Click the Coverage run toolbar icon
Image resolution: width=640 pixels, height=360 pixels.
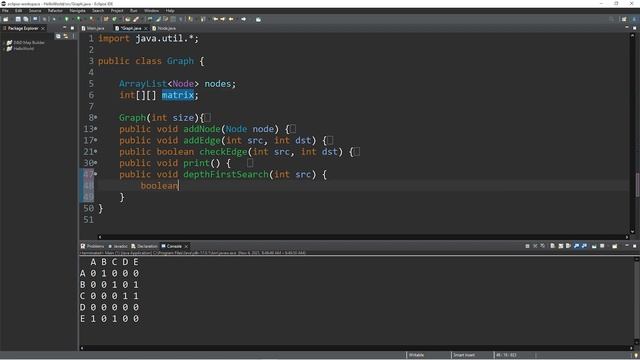coord(78,19)
